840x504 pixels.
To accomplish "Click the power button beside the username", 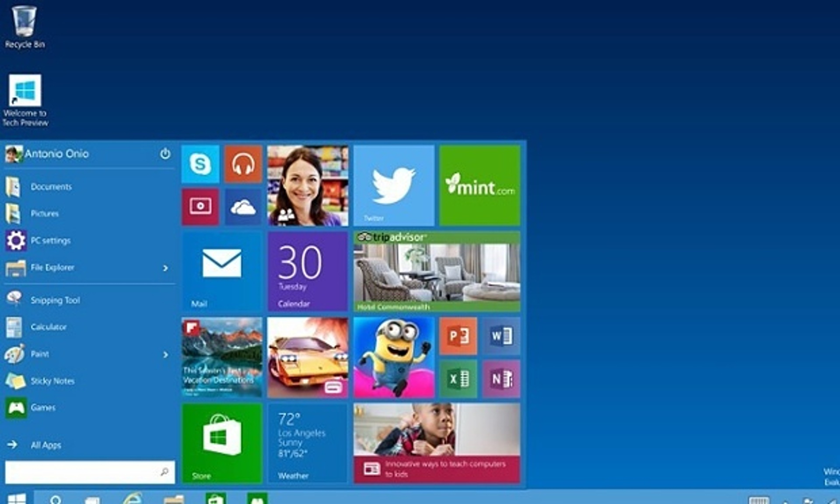I will pos(165,154).
